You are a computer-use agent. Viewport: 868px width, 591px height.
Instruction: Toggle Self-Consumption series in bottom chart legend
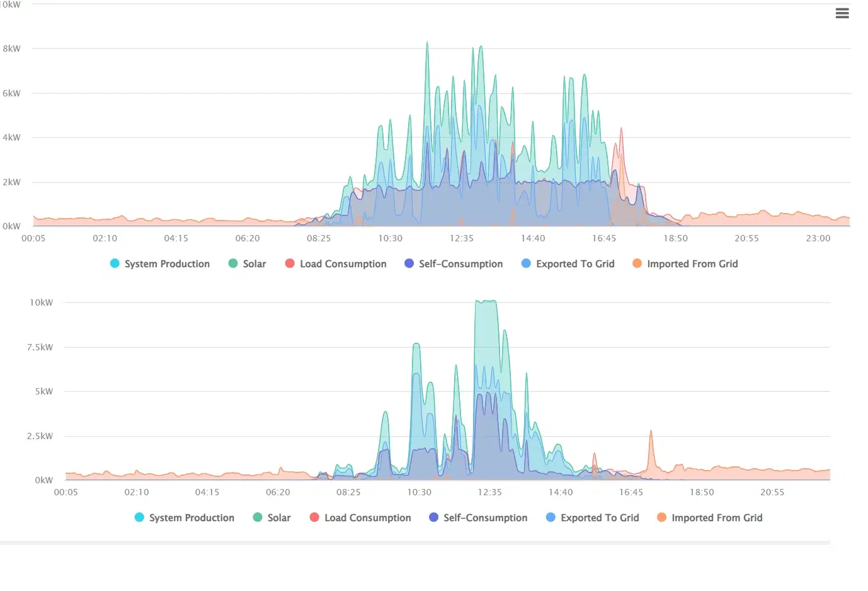pyautogui.click(x=478, y=518)
